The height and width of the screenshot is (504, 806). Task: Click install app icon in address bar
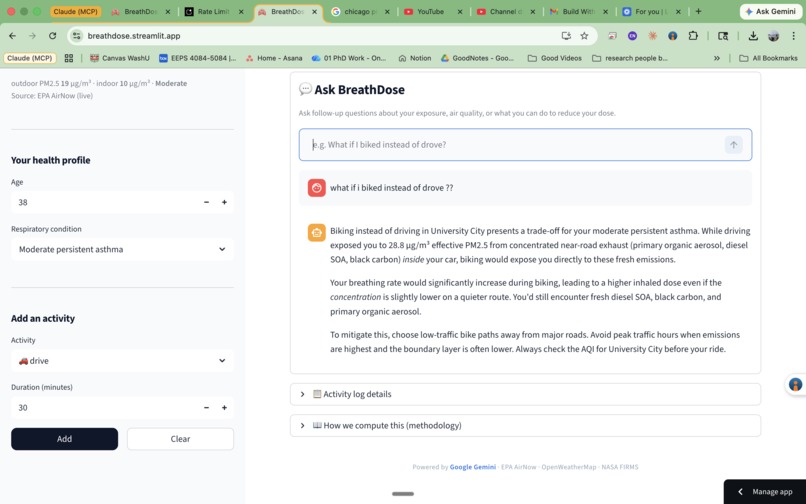coord(566,36)
